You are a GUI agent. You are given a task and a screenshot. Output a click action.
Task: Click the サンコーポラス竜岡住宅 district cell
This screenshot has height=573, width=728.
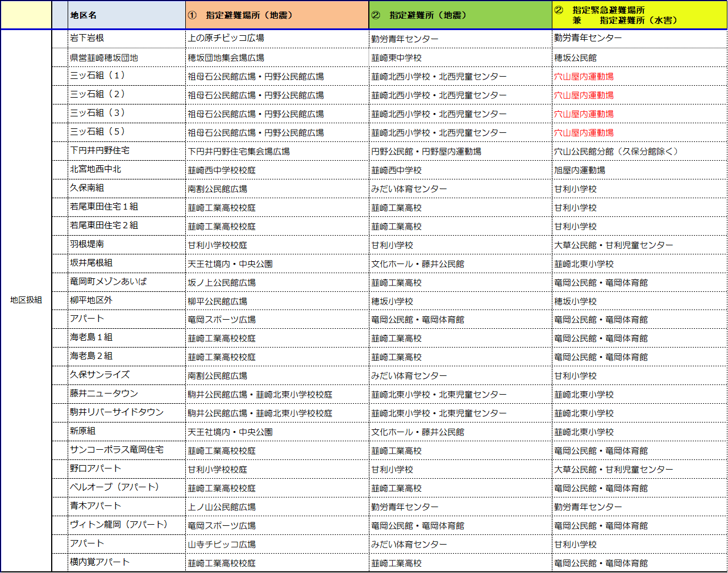[127, 450]
